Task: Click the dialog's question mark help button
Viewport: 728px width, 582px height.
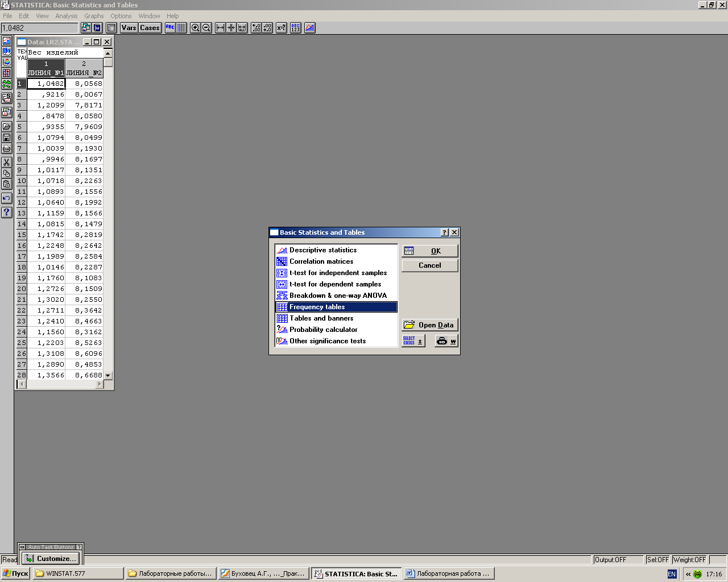Action: coord(445,232)
